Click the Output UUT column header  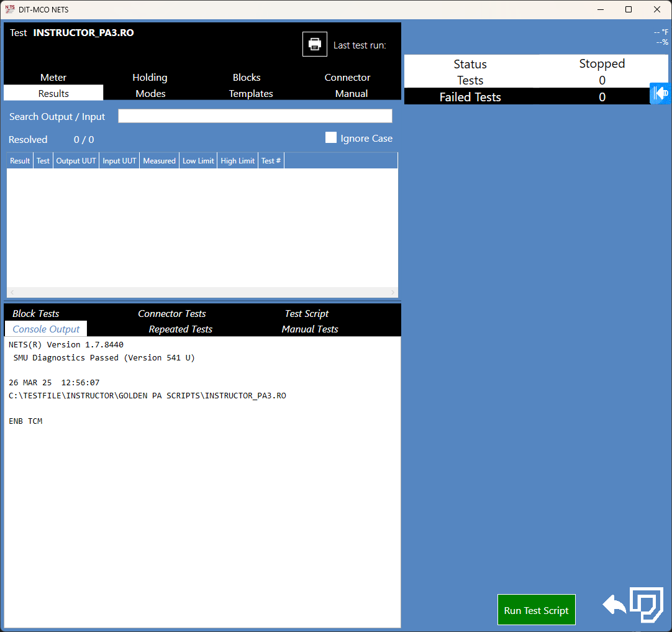click(x=76, y=160)
